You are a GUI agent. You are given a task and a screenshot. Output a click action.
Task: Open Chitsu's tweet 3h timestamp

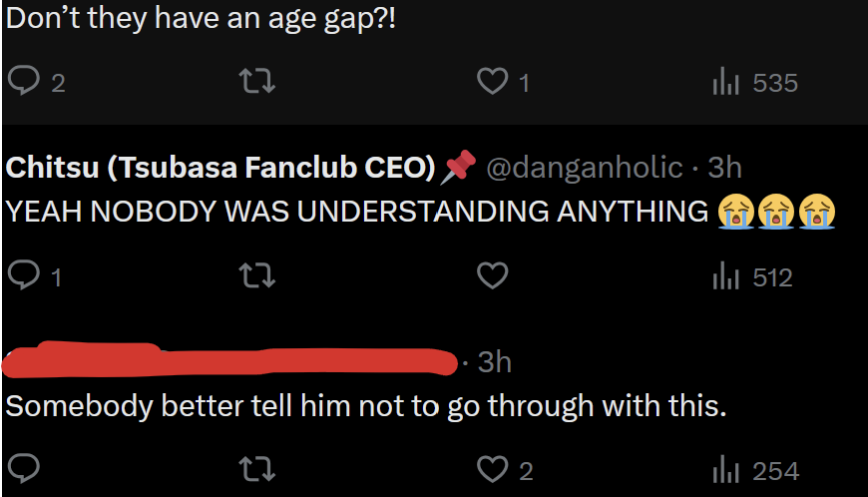(724, 168)
